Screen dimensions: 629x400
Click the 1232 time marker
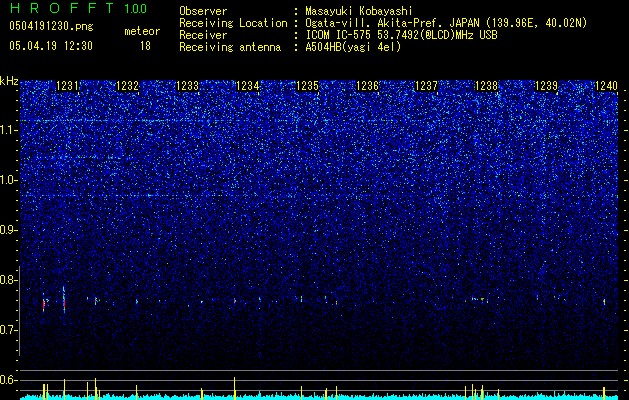[127, 86]
